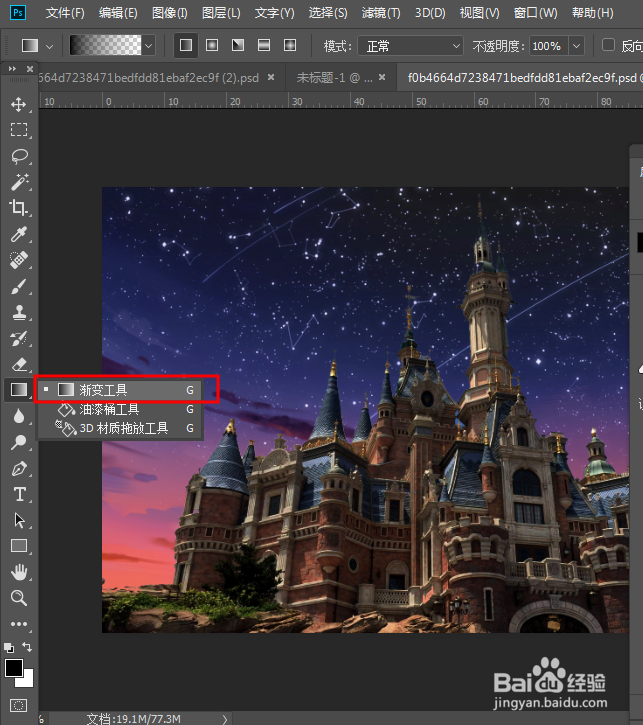Select the Lasso tool

click(18, 156)
